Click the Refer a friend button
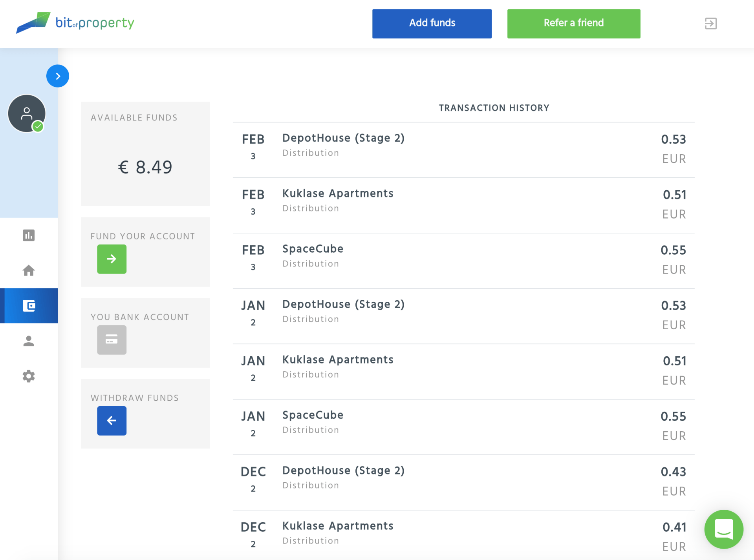Screen dimensions: 754x560 (573, 24)
